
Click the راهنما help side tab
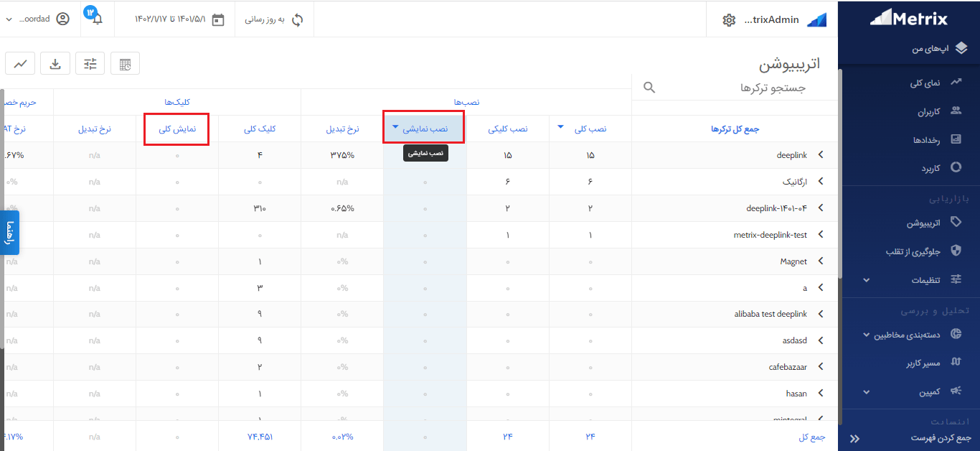pyautogui.click(x=10, y=233)
